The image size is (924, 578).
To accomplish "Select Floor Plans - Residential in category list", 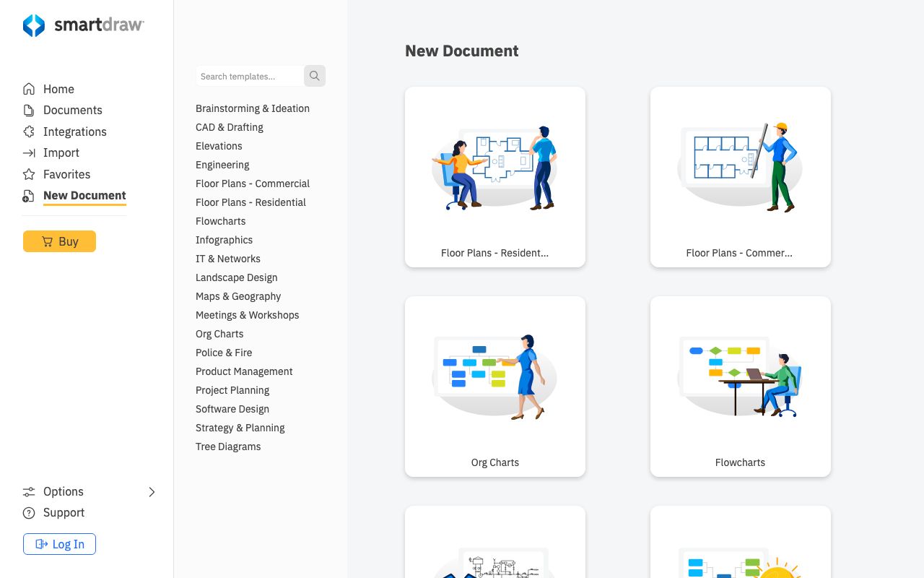I will coord(250,202).
